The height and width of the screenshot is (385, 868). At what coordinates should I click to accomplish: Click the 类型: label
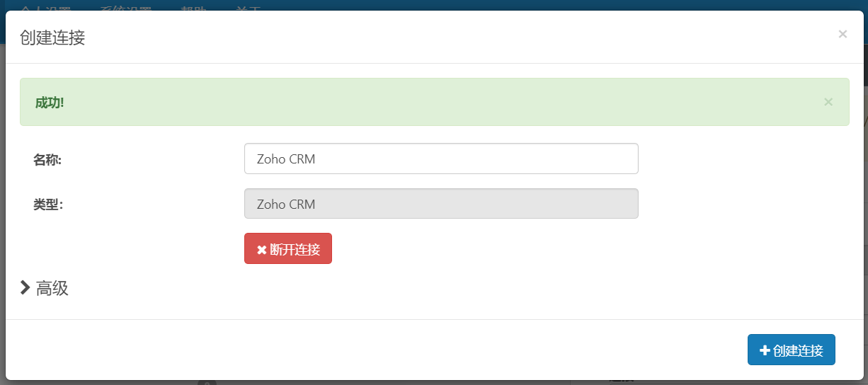(47, 205)
